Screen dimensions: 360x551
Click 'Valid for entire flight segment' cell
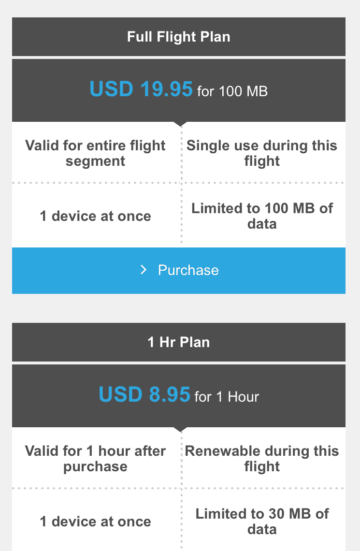tap(95, 153)
